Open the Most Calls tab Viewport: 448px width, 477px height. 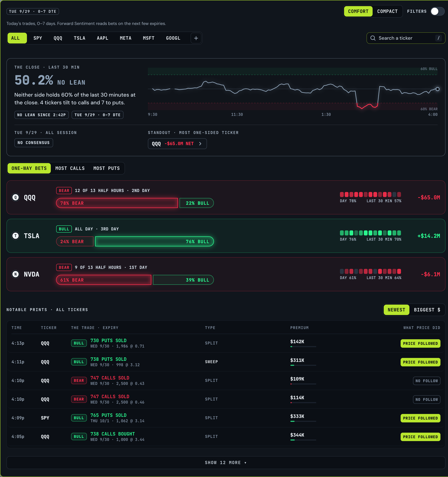(x=70, y=168)
